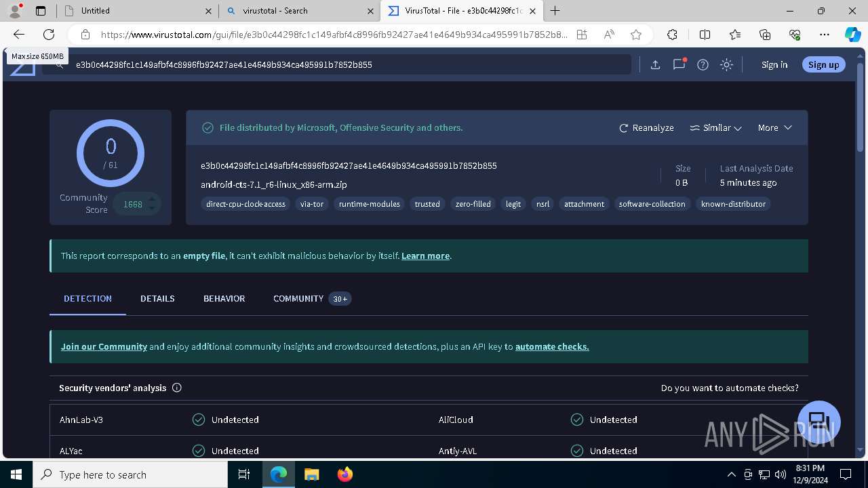
Task: Click the browser back arrow
Action: pos(19,35)
